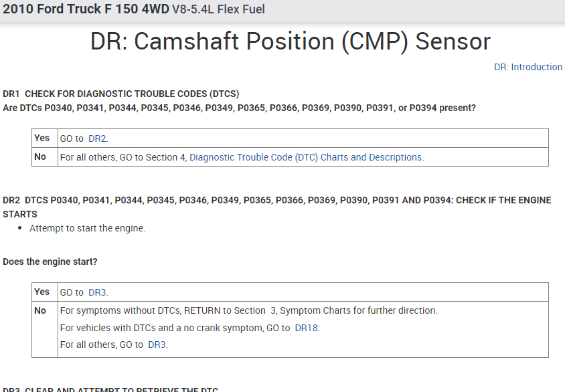Follow the DR2 link in the DR1 table
Image resolution: width=565 pixels, height=392 pixels.
click(x=97, y=138)
